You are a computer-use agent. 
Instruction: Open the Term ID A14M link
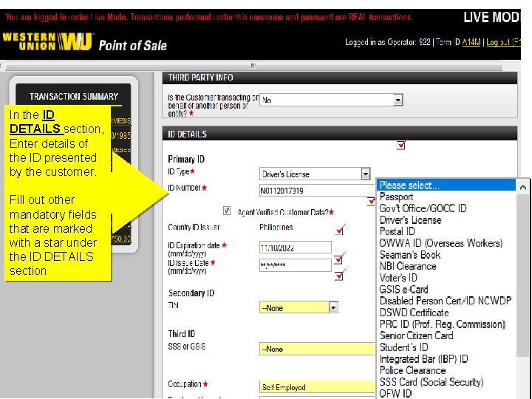click(x=471, y=42)
